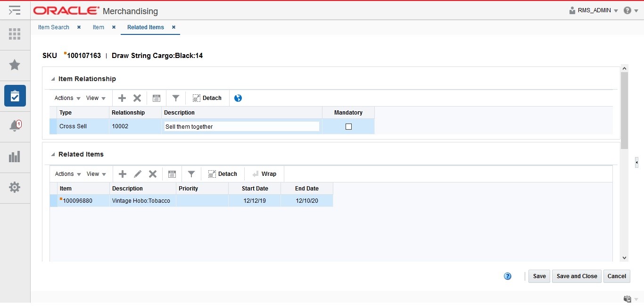Screen dimensions: 644x306
Task: Click the start date 12/12/19
Action: (255, 201)
